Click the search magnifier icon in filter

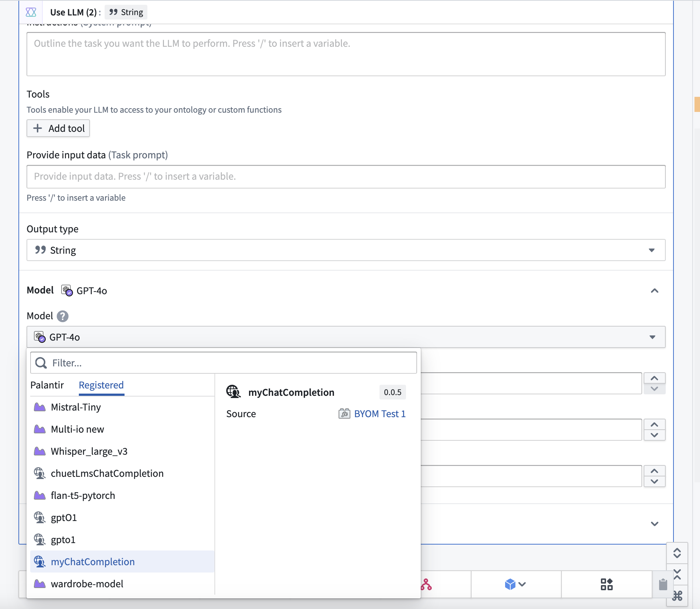click(41, 363)
